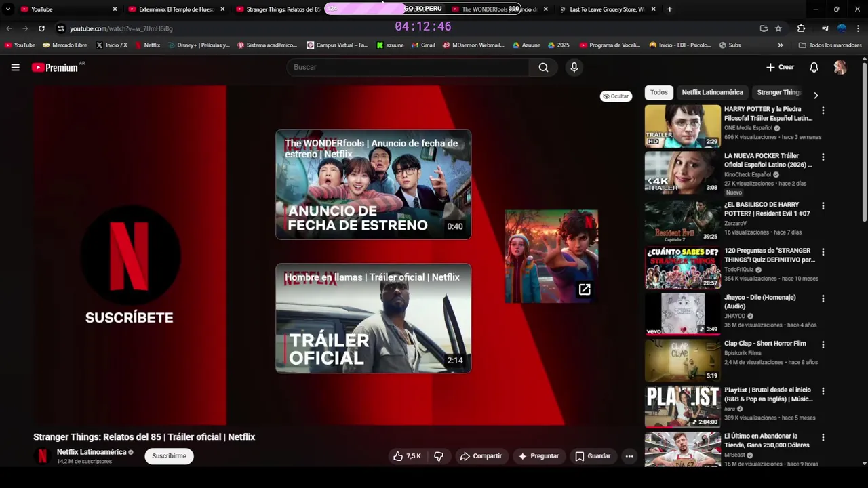
Task: Open options menu for Clap Clap horror film
Action: point(823,344)
